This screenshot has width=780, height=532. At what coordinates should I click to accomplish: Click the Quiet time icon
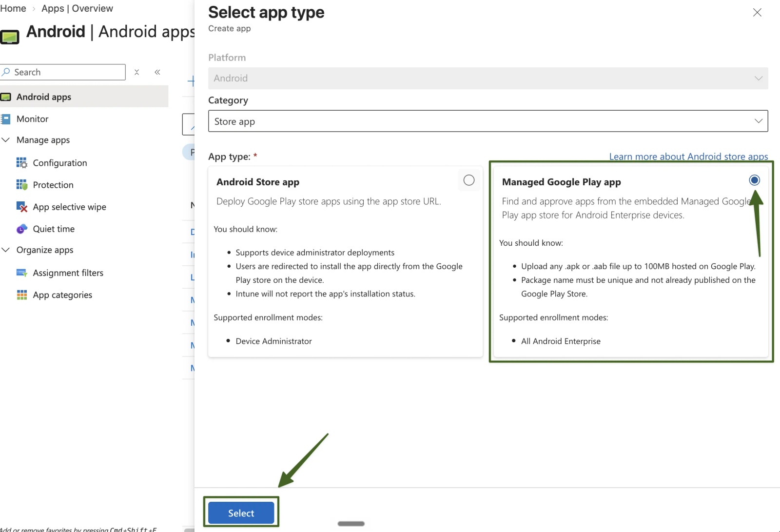pyautogui.click(x=22, y=229)
